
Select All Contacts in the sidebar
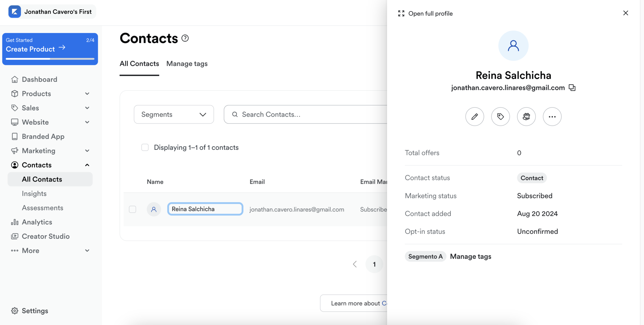tap(50, 179)
